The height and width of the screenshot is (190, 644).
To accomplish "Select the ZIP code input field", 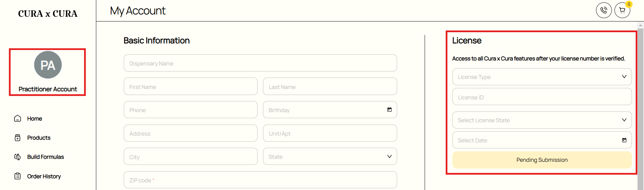I will point(260,180).
